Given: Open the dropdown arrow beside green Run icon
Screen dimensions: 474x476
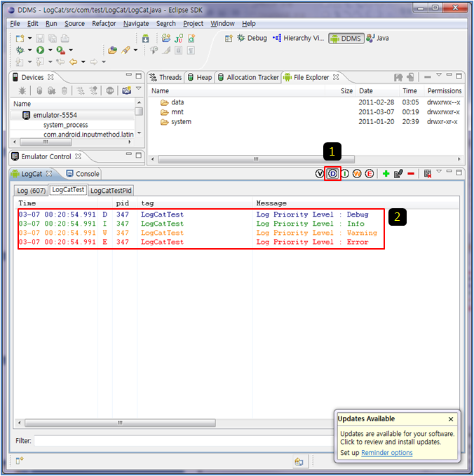Looking at the screenshot, I should 50,50.
